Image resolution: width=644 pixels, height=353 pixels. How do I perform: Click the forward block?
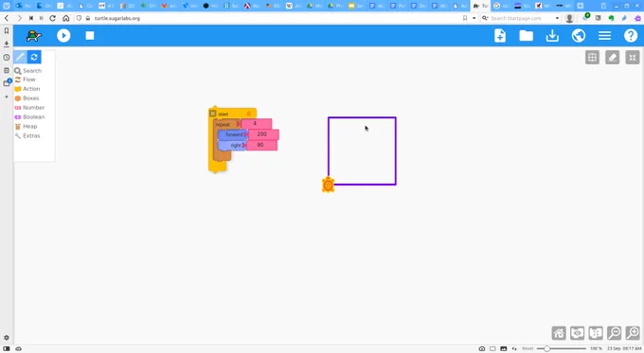pyautogui.click(x=233, y=134)
